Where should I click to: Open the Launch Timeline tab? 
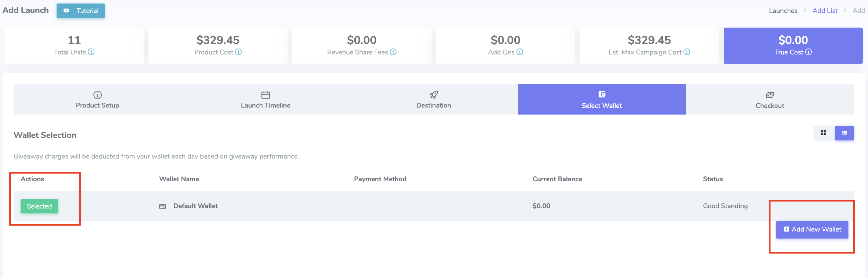tap(266, 100)
